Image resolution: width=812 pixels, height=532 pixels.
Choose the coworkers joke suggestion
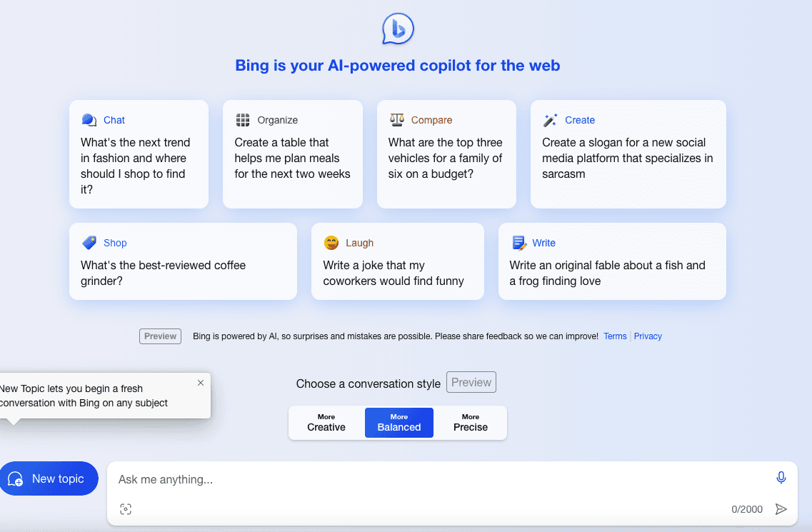398,261
